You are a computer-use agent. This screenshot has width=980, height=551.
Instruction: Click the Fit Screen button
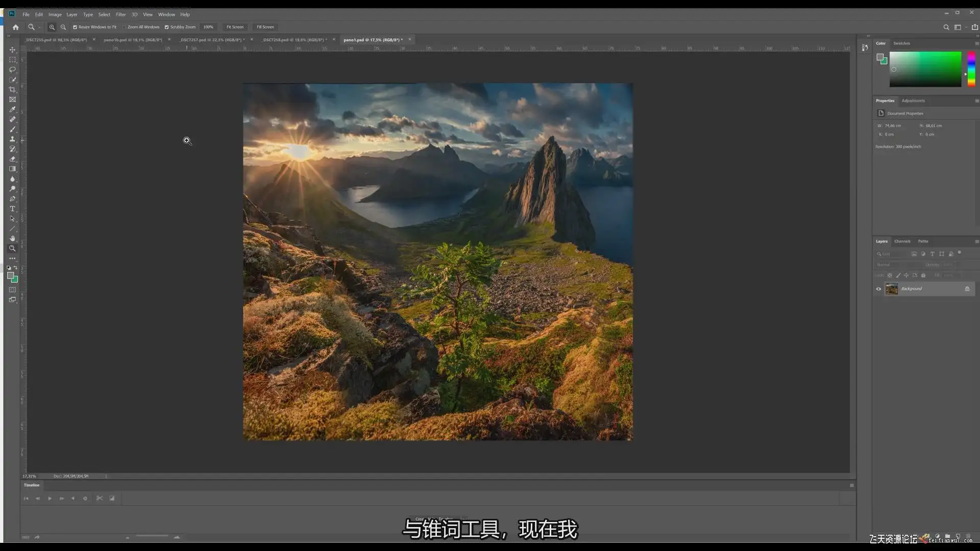pos(235,27)
